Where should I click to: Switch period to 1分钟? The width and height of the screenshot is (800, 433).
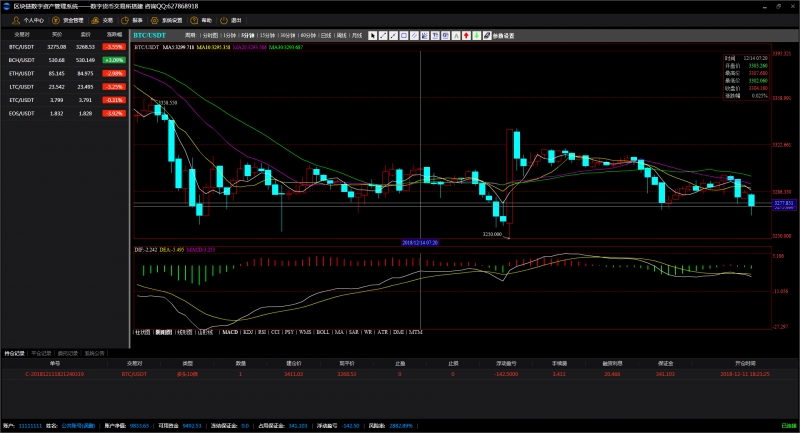(230, 36)
